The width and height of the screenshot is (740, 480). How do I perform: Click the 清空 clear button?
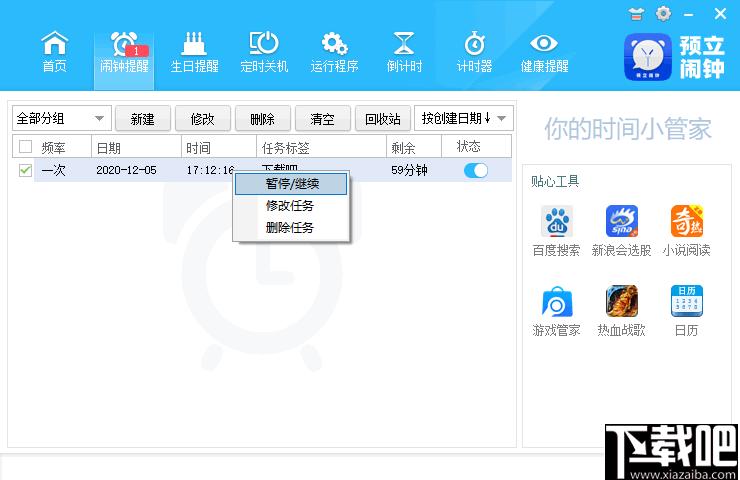[322, 118]
